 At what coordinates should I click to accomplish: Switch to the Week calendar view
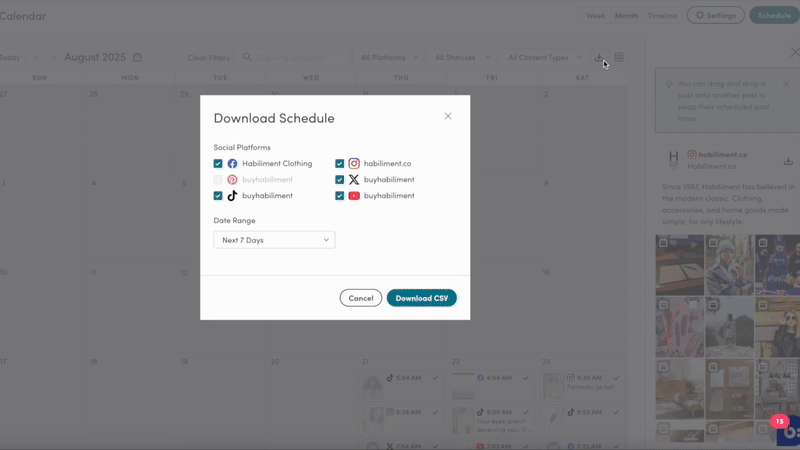click(x=595, y=16)
